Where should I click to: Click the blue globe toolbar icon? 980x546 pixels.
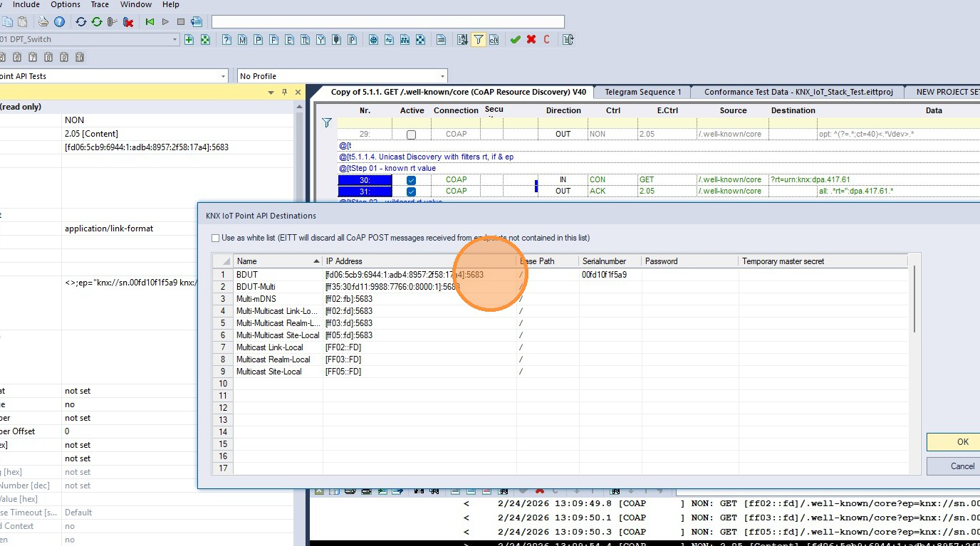(373, 40)
